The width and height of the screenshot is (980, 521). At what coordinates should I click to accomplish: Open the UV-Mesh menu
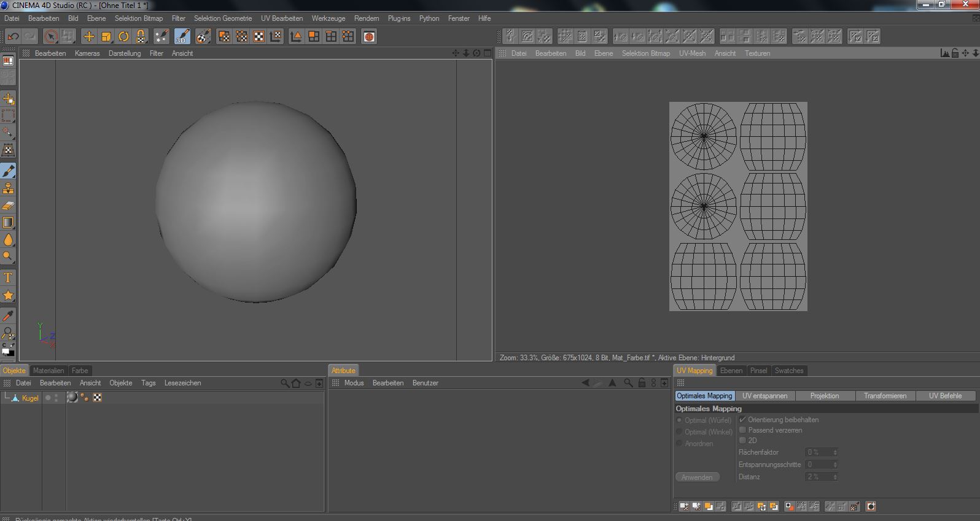point(692,53)
